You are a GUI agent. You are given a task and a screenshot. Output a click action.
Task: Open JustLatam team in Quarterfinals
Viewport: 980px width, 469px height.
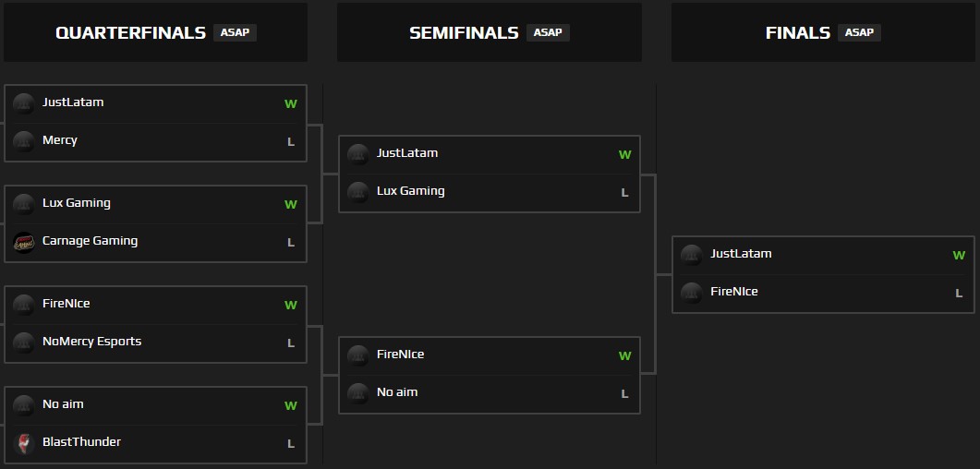coord(73,102)
